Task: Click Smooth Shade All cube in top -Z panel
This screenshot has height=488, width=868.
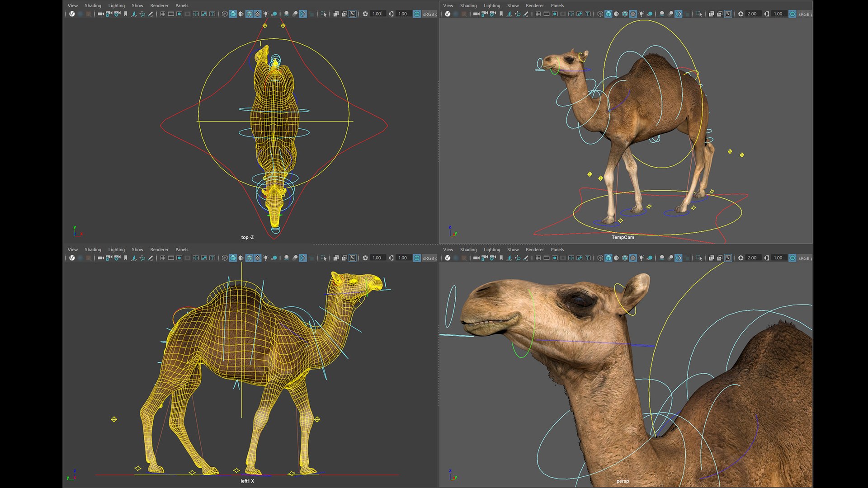Action: [233, 14]
